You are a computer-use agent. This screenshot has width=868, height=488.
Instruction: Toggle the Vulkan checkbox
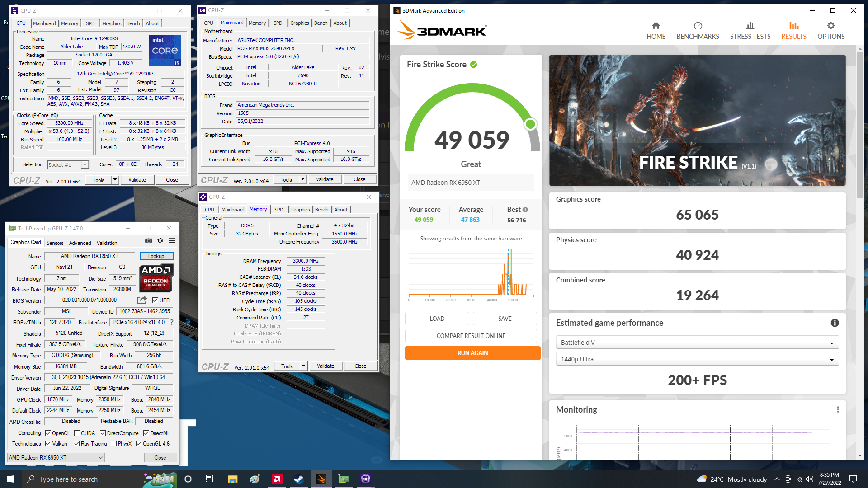tap(48, 444)
